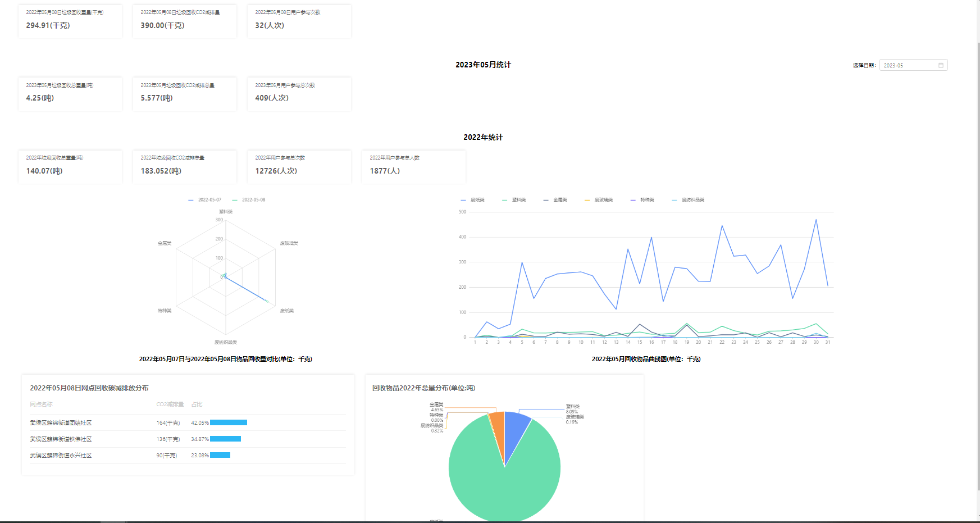Click the 废纸类 radar axis label
The width and height of the screenshot is (980, 523).
287,311
